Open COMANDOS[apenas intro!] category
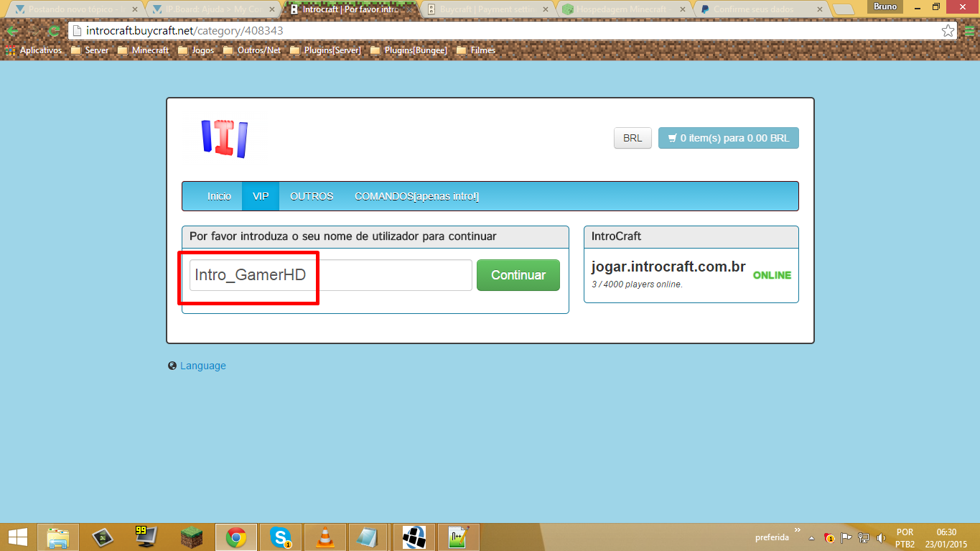This screenshot has height=551, width=980. [x=416, y=196]
